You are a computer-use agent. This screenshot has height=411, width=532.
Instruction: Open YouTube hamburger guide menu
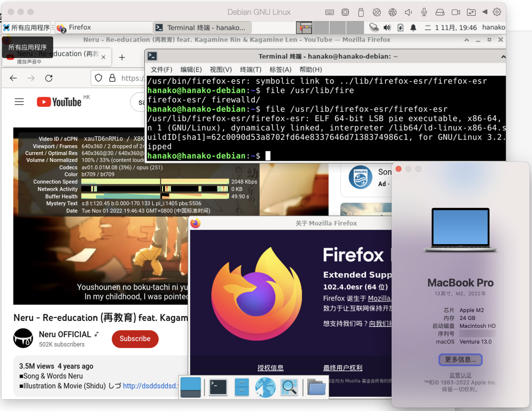click(19, 102)
